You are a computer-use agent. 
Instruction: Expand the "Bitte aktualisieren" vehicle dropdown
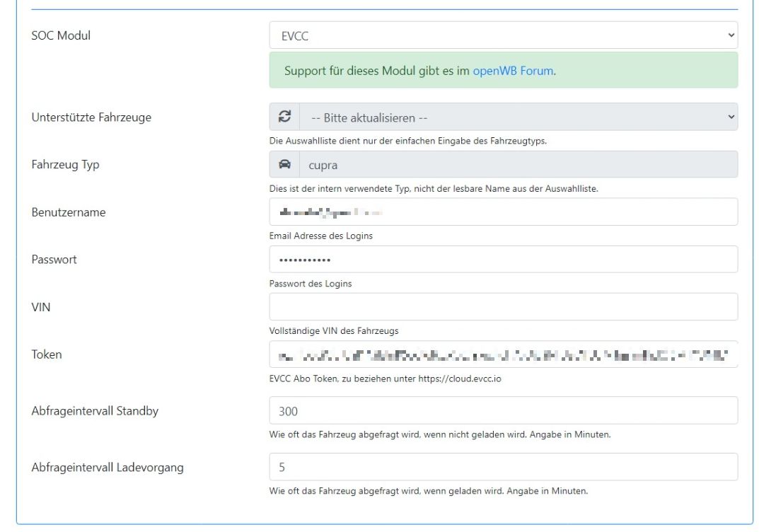(x=518, y=117)
